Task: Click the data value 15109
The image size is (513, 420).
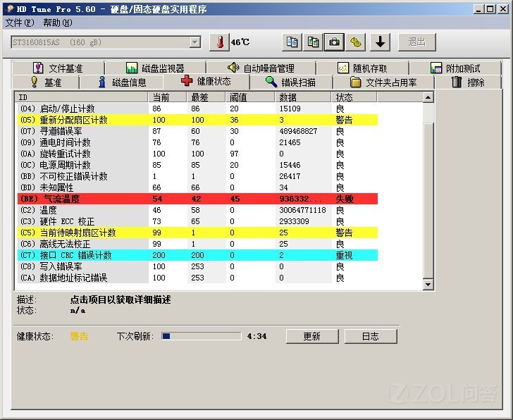Action: coord(290,109)
